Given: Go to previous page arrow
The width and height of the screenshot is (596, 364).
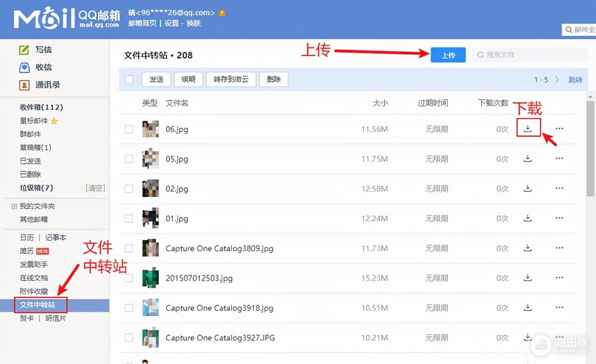Looking at the screenshot, I should point(526,80).
